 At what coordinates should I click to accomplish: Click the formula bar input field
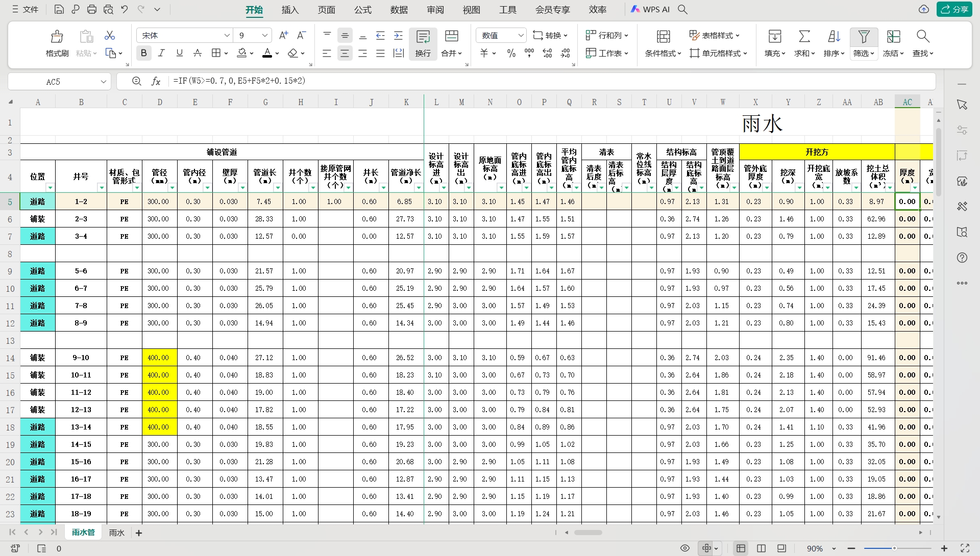(x=551, y=81)
